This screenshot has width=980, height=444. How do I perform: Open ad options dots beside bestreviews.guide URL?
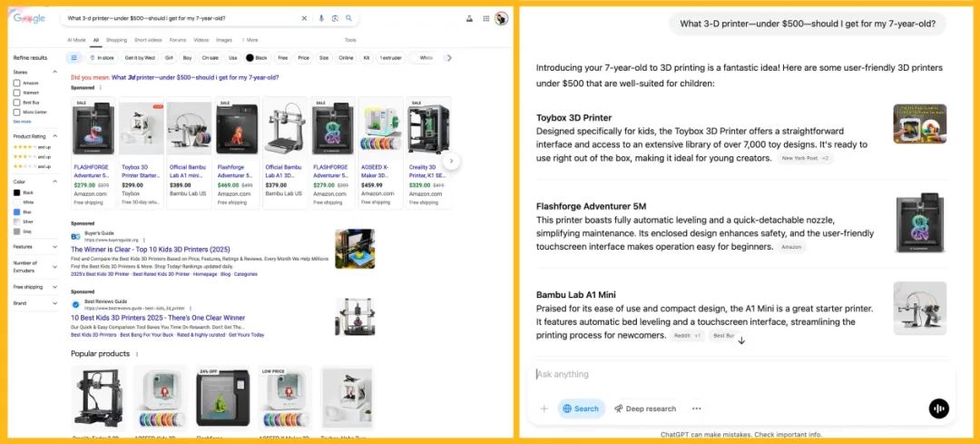click(190, 309)
